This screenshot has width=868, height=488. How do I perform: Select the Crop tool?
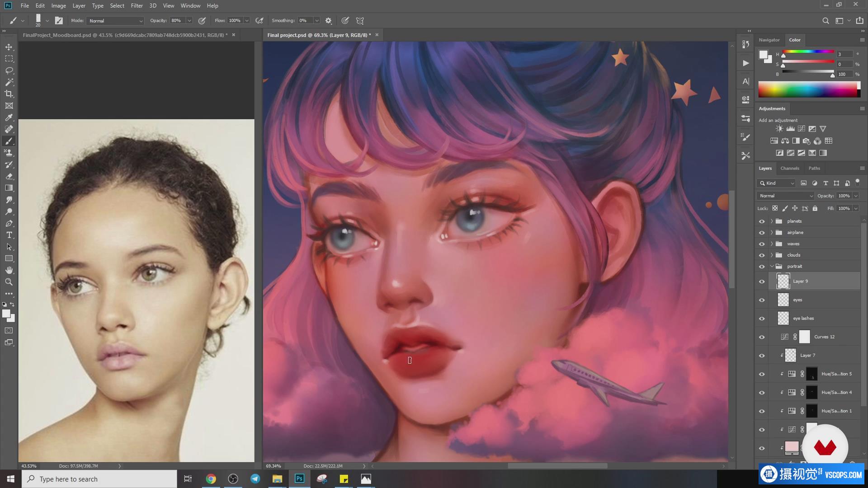9,94
